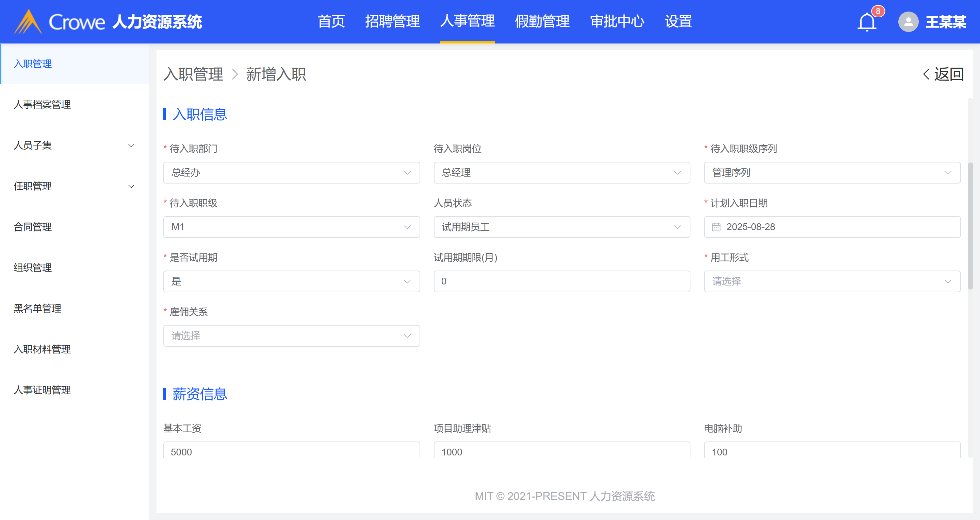The image size is (980, 520).
Task: Open the 审批中心 top menu
Action: pos(617,22)
